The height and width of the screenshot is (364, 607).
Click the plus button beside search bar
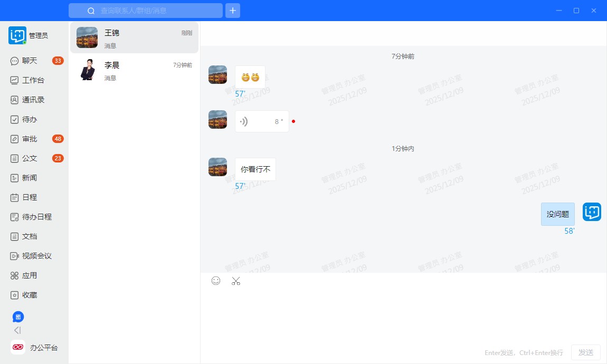[x=233, y=11]
